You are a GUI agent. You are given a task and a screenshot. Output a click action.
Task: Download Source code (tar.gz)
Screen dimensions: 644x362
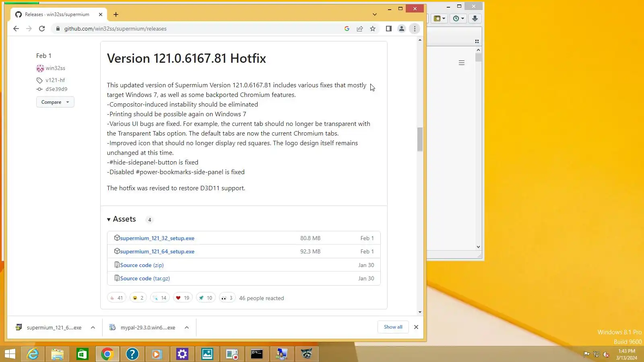click(x=145, y=278)
